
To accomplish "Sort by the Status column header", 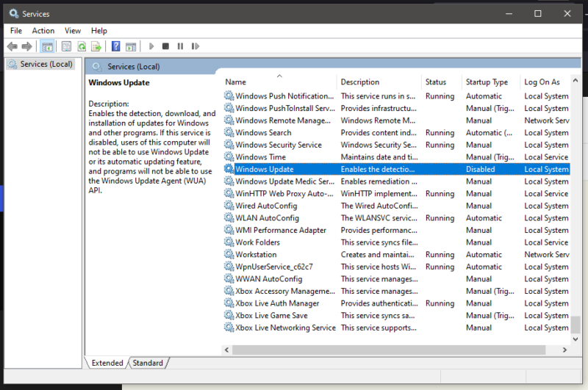I will [442, 82].
